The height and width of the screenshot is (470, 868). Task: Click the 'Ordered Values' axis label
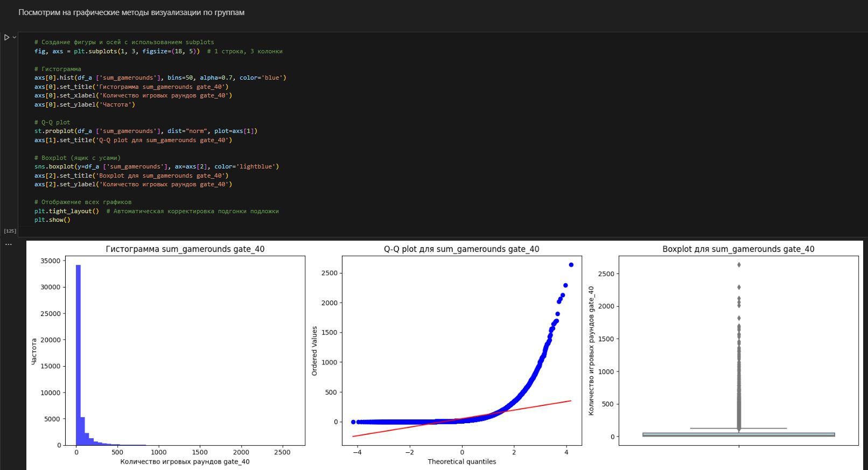(314, 351)
